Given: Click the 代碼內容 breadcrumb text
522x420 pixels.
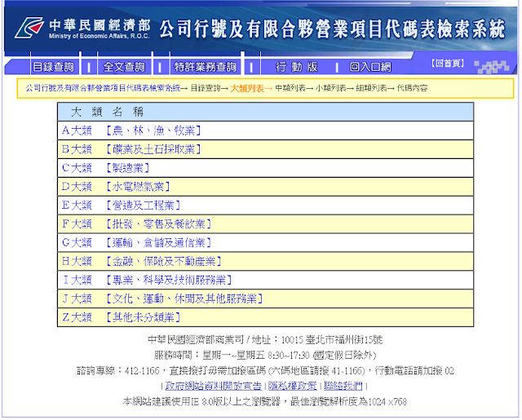Looking at the screenshot, I should pyautogui.click(x=412, y=88).
